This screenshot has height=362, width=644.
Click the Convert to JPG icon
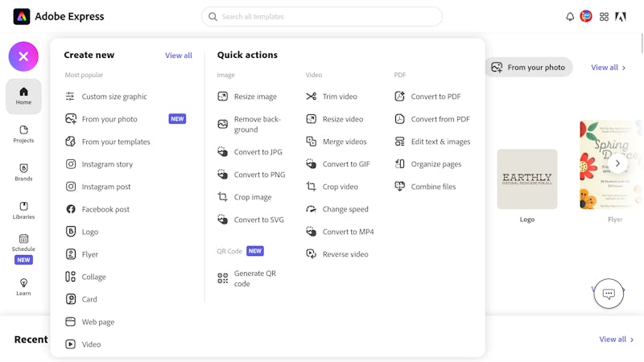(223, 151)
